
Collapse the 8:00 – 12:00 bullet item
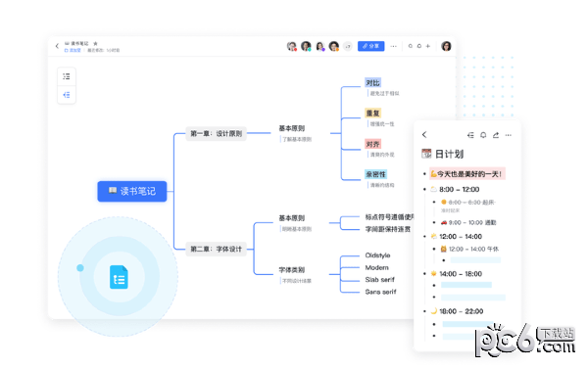tap(424, 190)
